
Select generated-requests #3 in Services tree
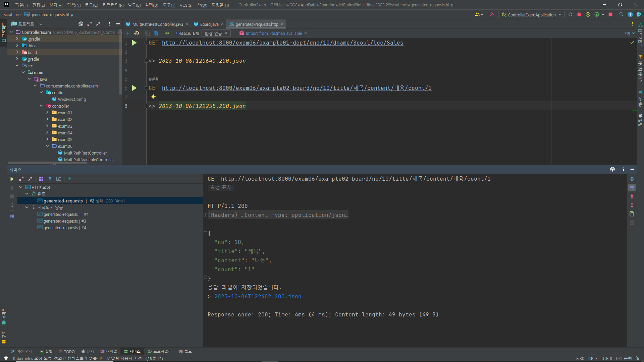(64, 221)
